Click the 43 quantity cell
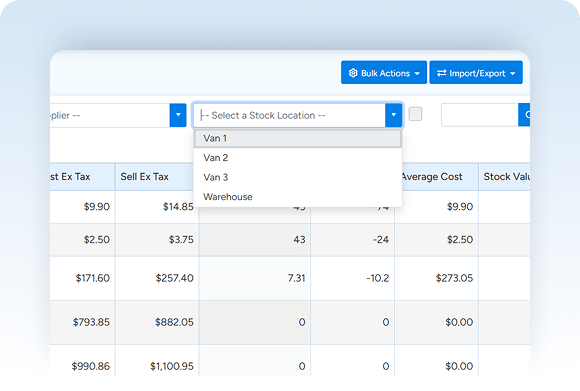This screenshot has height=391, width=580. coord(255,240)
